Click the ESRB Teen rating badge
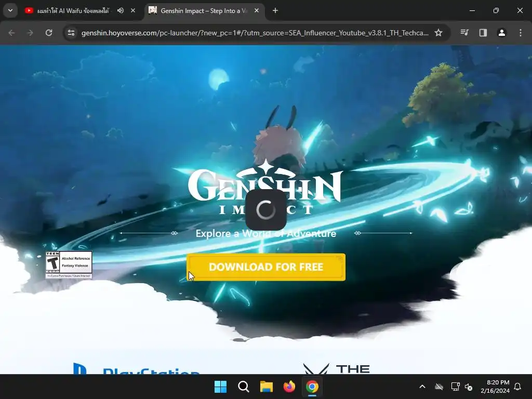 (x=69, y=264)
